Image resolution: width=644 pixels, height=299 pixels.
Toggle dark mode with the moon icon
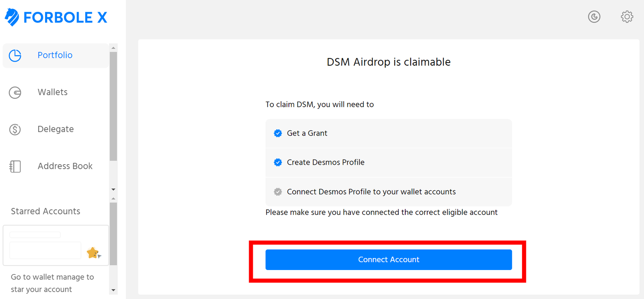(x=594, y=17)
